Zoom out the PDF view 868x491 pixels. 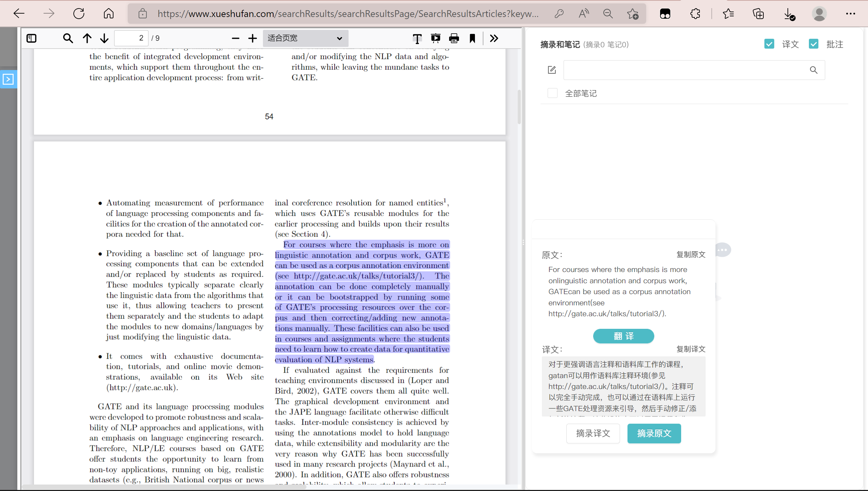coord(235,38)
